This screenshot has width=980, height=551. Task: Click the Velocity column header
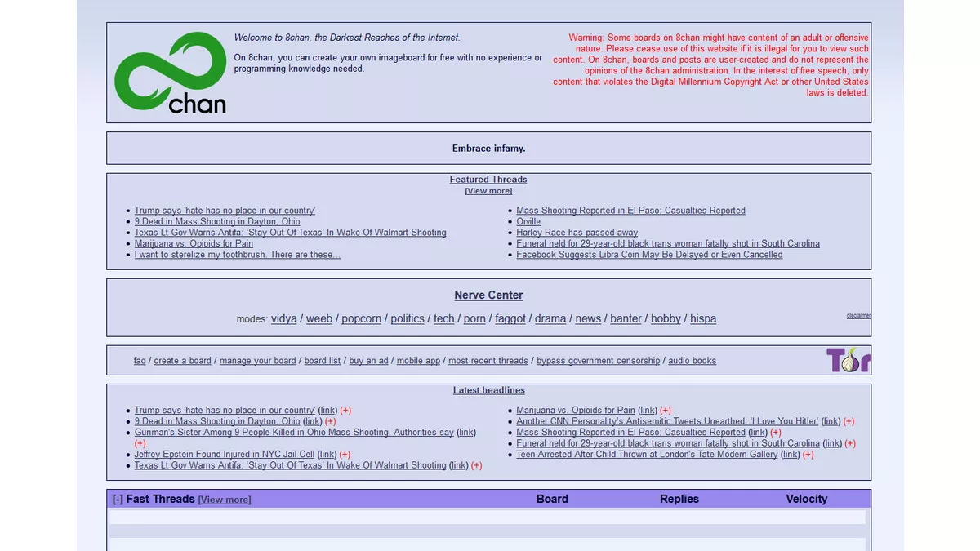click(807, 499)
